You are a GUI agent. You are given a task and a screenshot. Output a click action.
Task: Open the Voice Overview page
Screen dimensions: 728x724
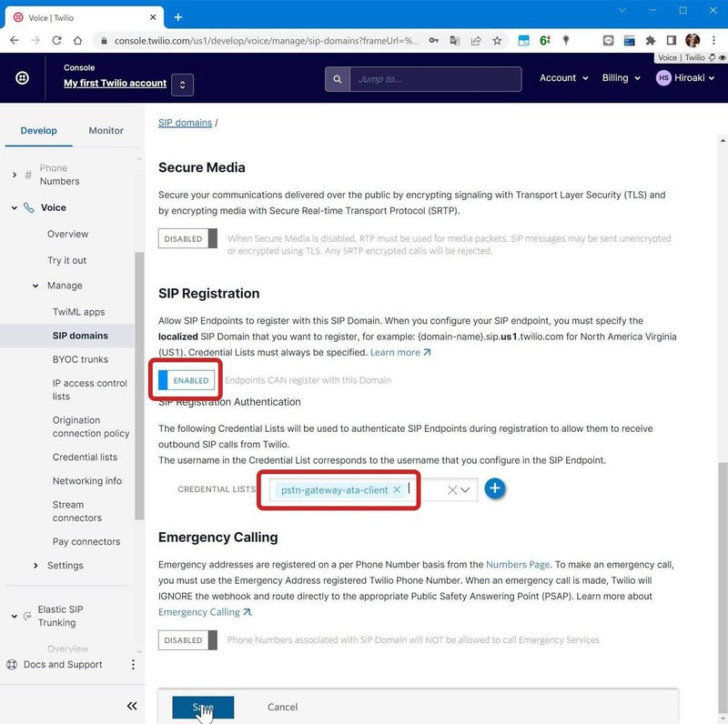click(67, 234)
